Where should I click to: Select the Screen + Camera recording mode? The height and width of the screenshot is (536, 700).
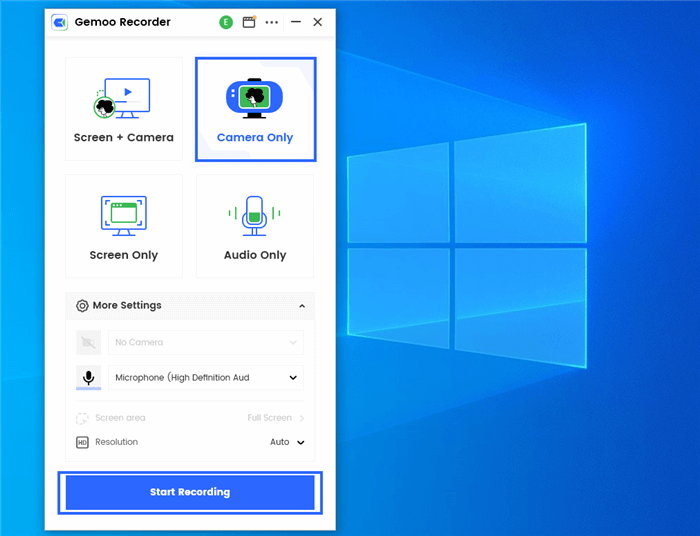(124, 109)
